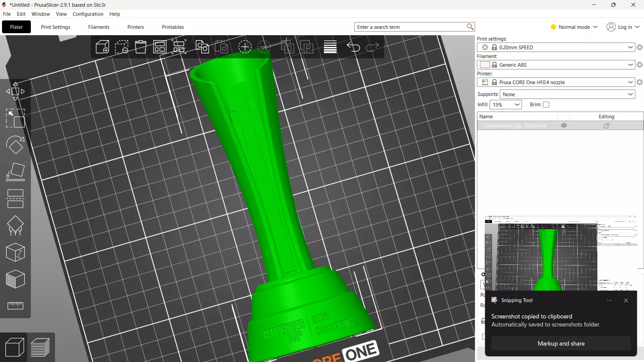Screen dimensions: 644x362
Task: Click the Add object toolbar icon
Action: tap(102, 47)
